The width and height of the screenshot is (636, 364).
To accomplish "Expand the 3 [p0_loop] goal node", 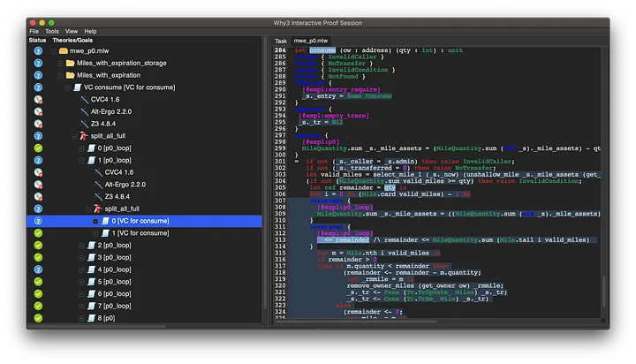I will pyautogui.click(x=82, y=257).
